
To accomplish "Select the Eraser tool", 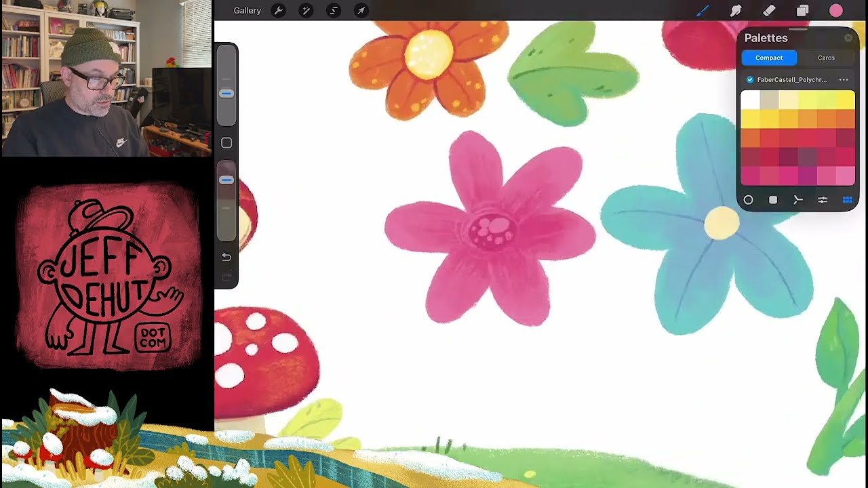I will (769, 11).
